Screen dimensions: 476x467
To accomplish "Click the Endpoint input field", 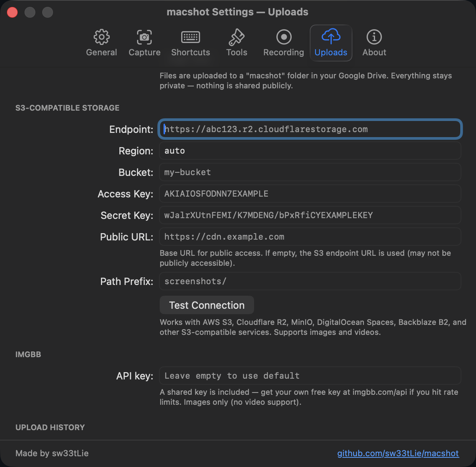I will [x=310, y=129].
